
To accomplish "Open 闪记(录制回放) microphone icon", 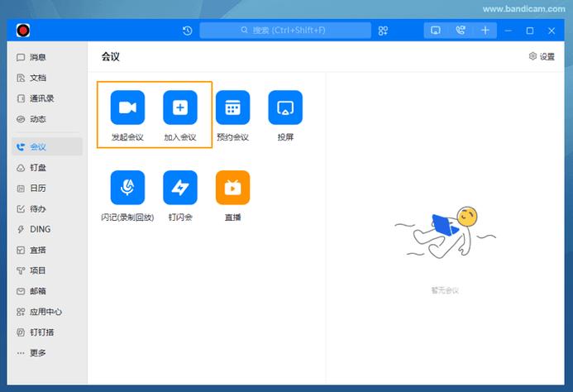I will coord(127,188).
